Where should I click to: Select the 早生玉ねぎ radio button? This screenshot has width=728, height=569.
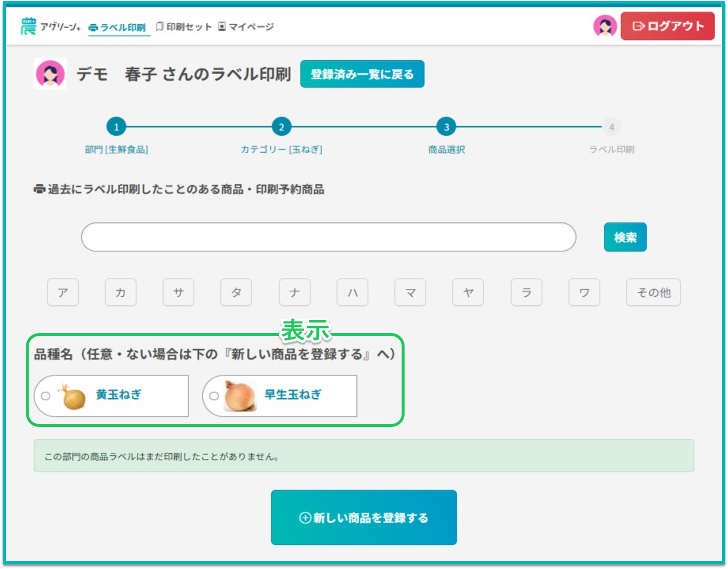point(214,396)
